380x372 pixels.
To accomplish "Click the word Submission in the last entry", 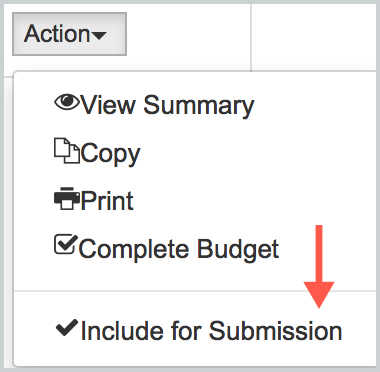I will click(276, 331).
